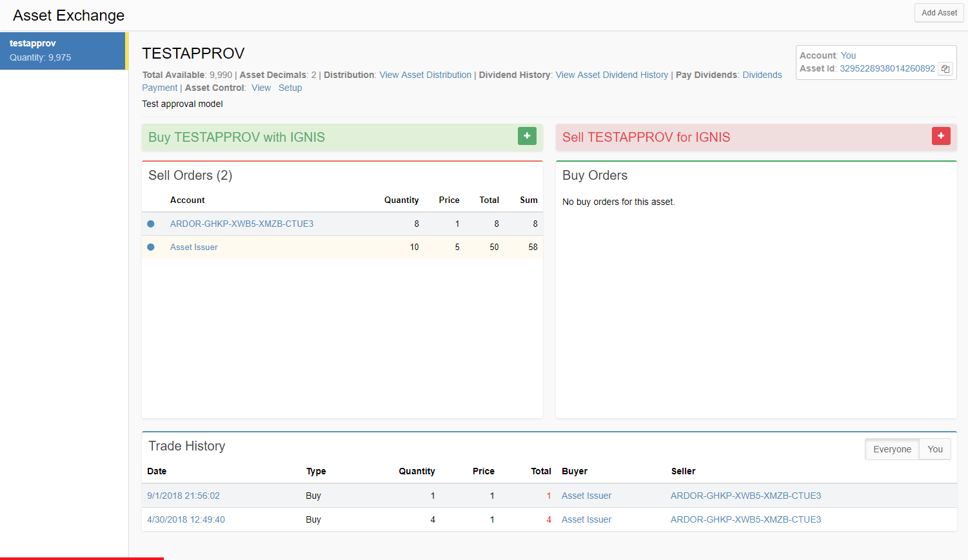
Task: Click the red plus icon for Sell TESTAPPROV
Action: click(x=940, y=136)
